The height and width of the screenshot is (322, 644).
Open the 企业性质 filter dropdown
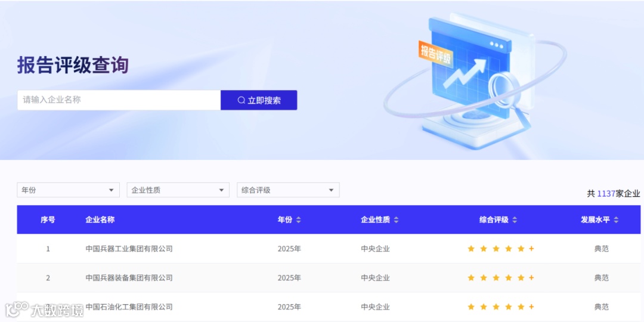[x=178, y=190]
